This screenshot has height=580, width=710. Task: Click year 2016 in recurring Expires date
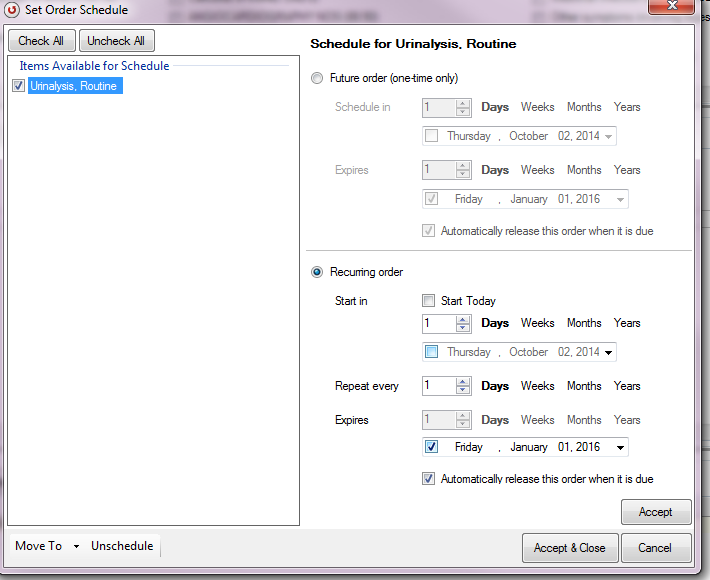point(588,447)
